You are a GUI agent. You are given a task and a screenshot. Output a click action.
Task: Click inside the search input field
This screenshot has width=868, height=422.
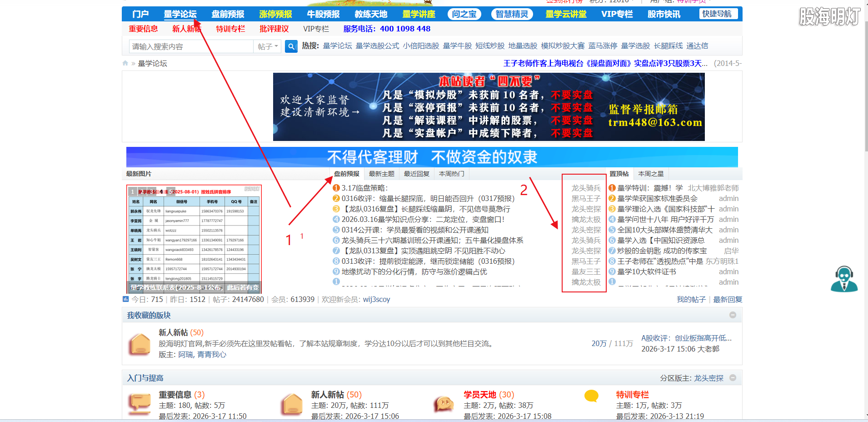click(191, 46)
